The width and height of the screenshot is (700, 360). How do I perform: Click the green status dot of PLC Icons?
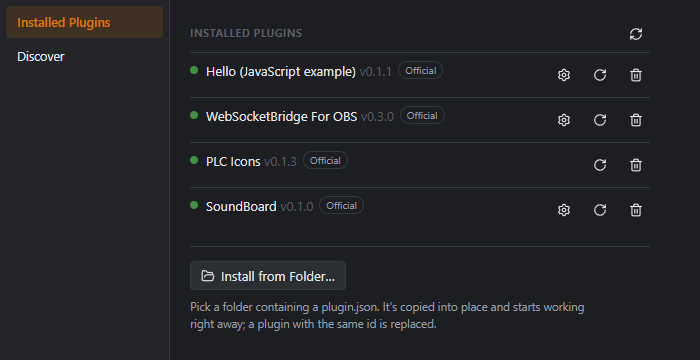tap(194, 160)
